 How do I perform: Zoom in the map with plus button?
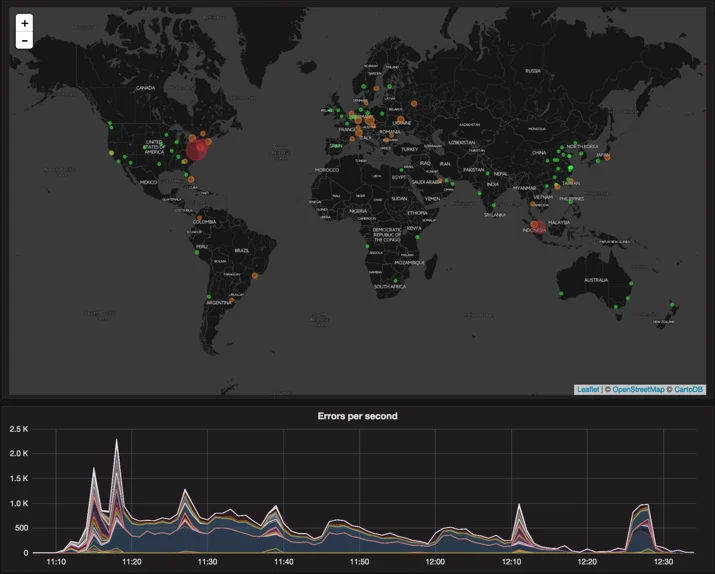[25, 23]
